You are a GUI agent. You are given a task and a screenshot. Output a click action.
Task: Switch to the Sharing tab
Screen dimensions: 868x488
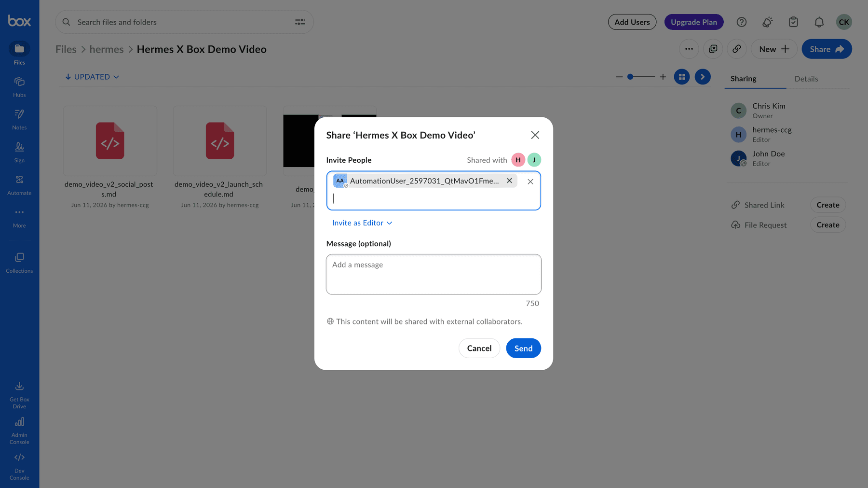tap(743, 79)
